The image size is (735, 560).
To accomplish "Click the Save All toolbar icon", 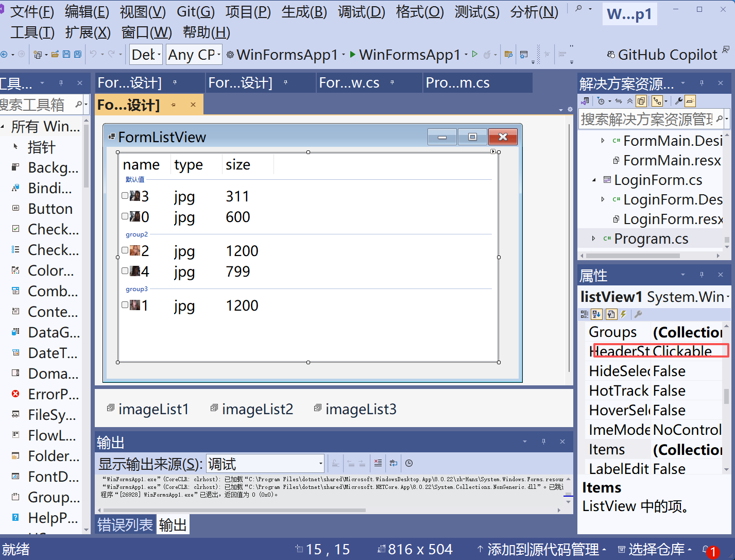I will point(78,54).
